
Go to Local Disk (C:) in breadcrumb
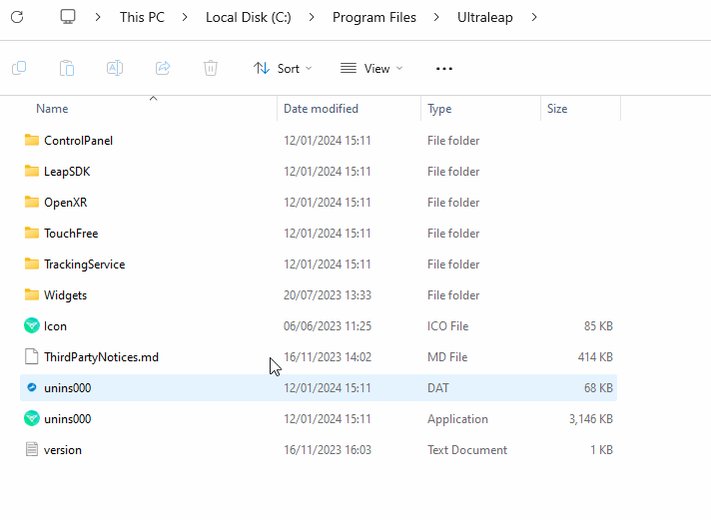(248, 17)
